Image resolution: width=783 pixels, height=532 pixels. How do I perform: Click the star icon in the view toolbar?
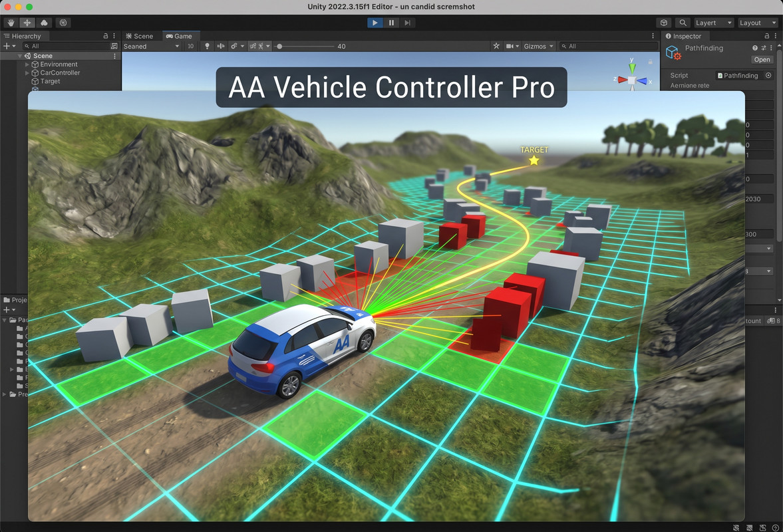tap(496, 46)
